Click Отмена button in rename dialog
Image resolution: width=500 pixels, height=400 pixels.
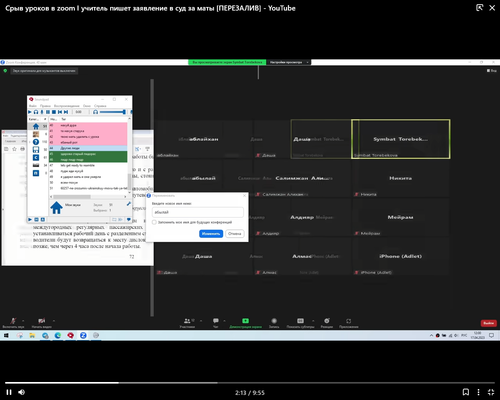235,234
